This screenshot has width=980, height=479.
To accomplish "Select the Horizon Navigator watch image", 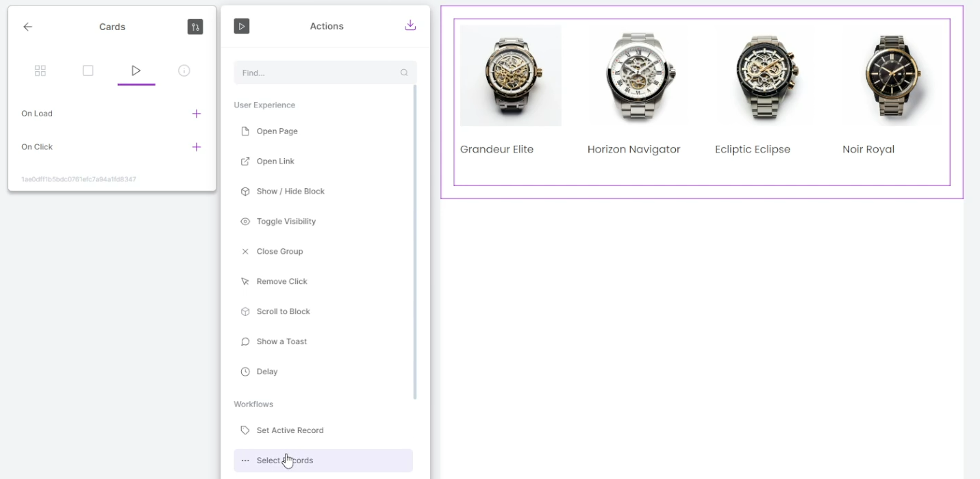I will pos(638,75).
